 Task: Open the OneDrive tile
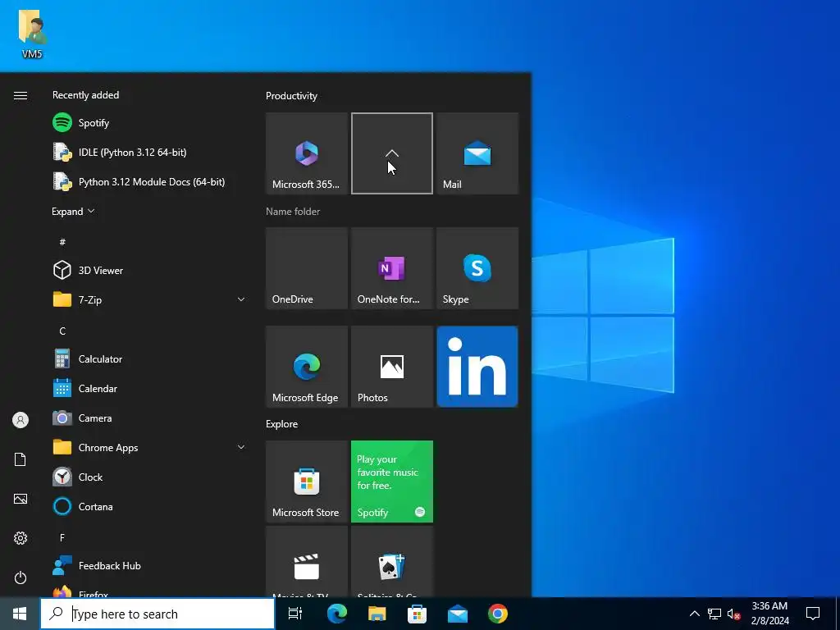pyautogui.click(x=307, y=268)
